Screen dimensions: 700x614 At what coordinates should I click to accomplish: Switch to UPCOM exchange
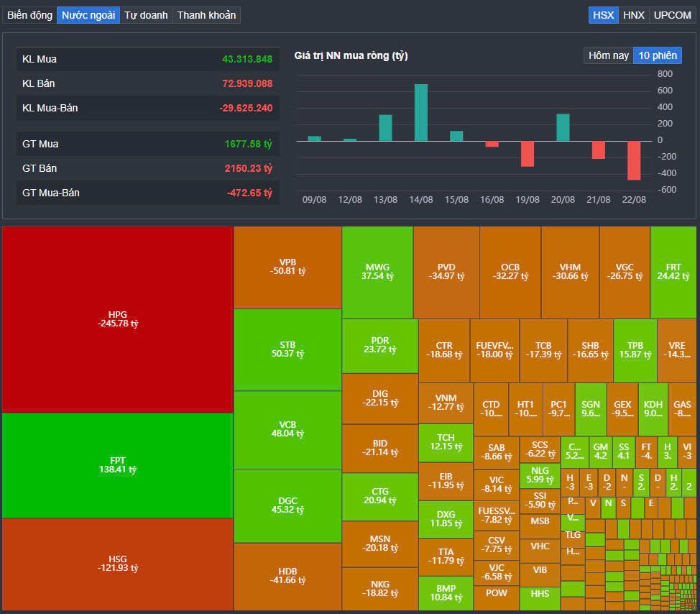[x=672, y=15]
